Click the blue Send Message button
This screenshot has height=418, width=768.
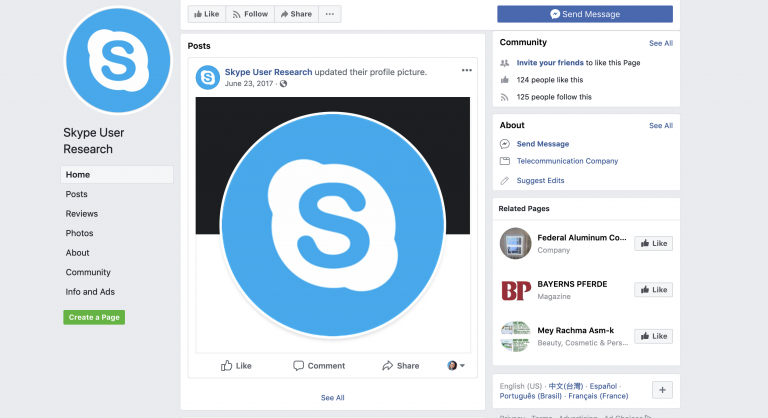pos(585,14)
